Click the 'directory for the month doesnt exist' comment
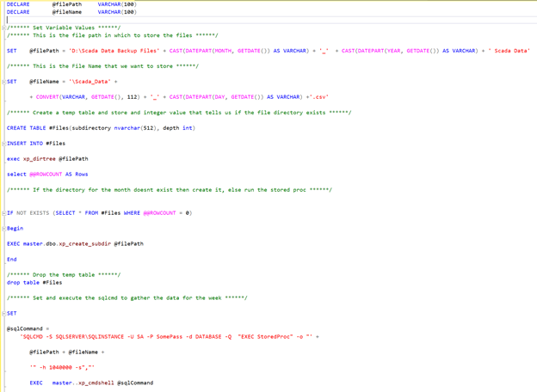Viewport: 537px width, 392px height. pyautogui.click(x=170, y=190)
